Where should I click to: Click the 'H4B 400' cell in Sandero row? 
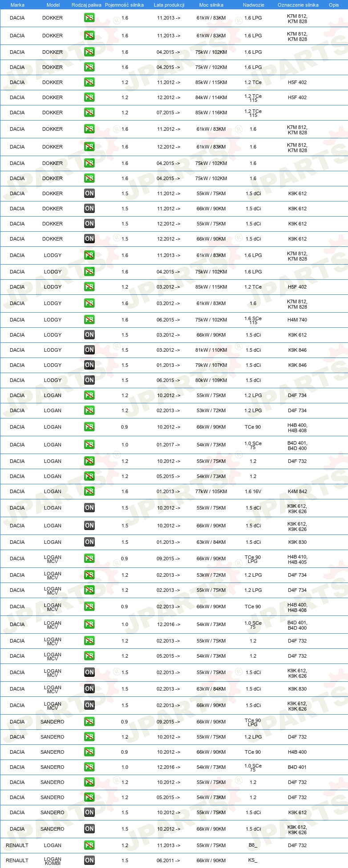pos(297,752)
